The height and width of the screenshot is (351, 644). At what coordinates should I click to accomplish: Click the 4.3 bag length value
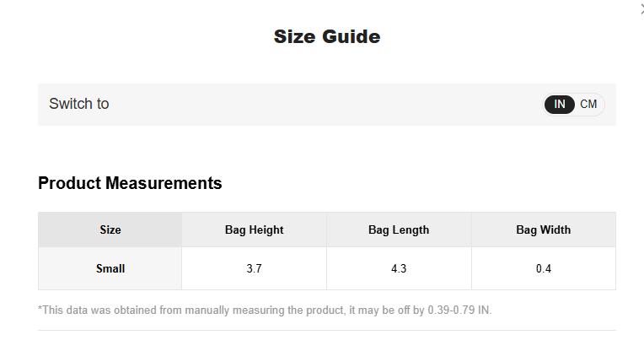(x=399, y=268)
